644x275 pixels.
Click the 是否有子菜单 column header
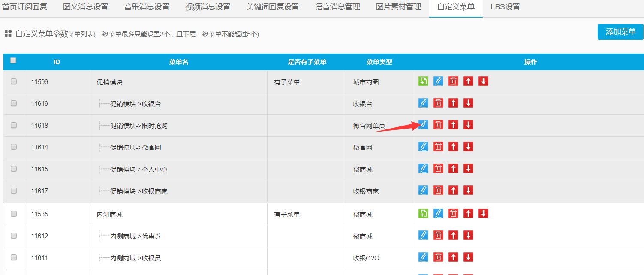[307, 62]
